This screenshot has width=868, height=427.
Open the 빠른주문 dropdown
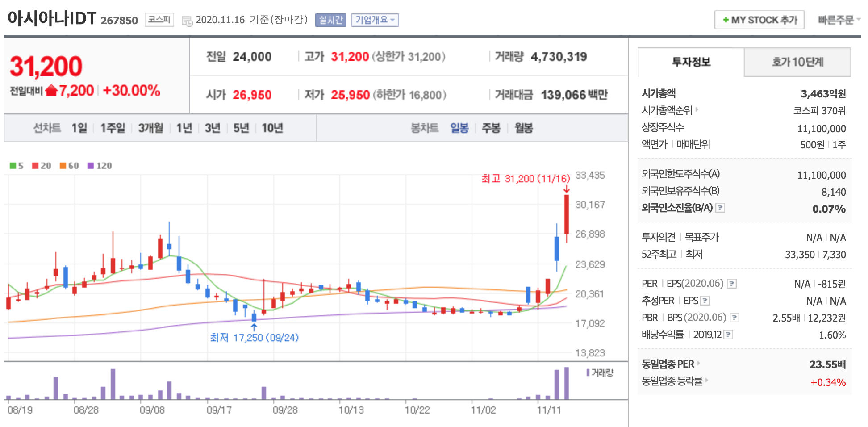pyautogui.click(x=839, y=20)
